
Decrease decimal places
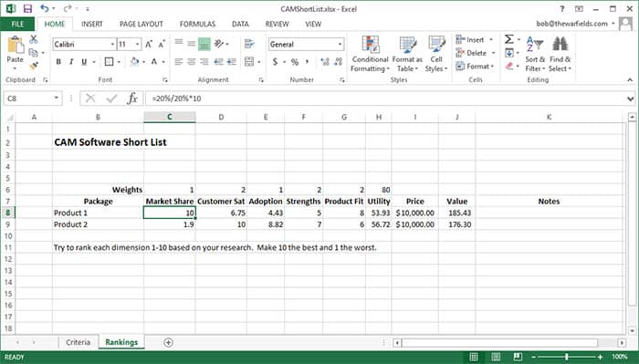click(338, 62)
